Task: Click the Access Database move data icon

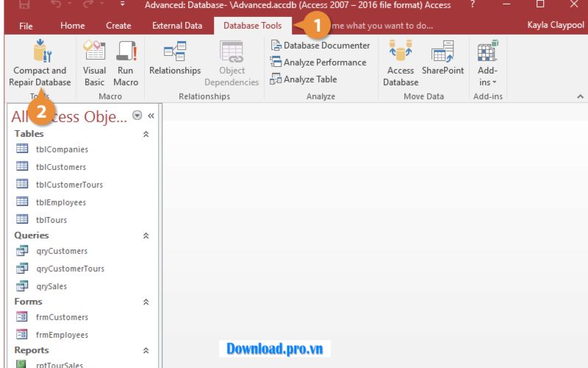Action: click(x=401, y=63)
